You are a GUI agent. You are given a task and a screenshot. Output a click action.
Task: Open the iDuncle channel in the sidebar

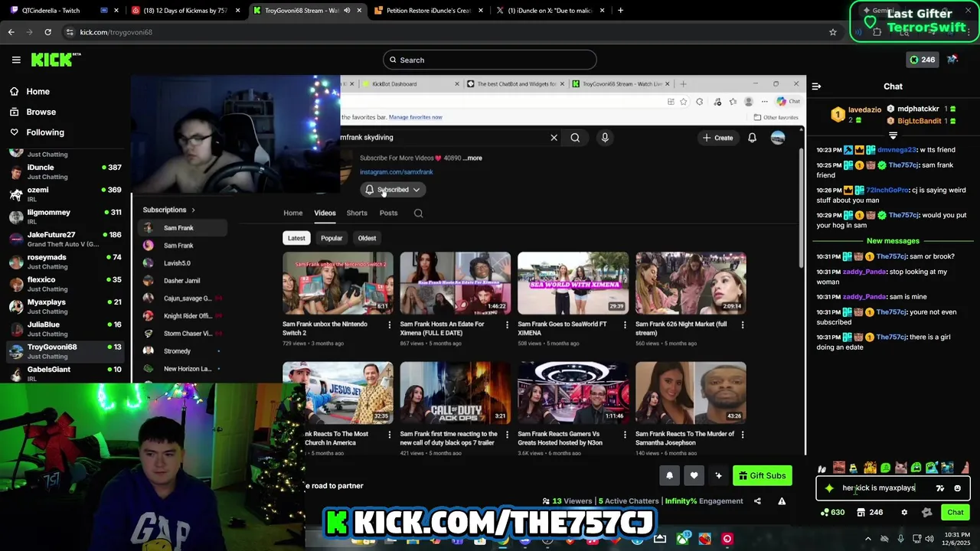pos(65,171)
